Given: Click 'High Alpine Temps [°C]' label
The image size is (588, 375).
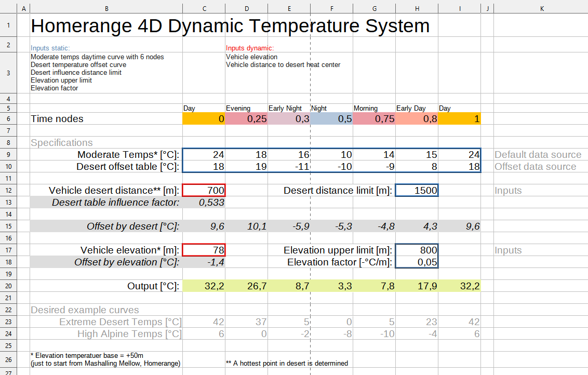Looking at the screenshot, I should click(129, 334).
